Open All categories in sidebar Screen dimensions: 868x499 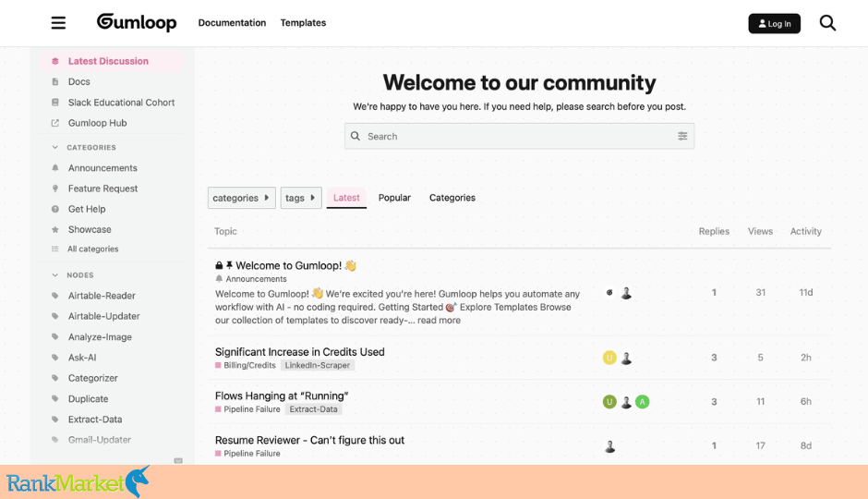93,249
